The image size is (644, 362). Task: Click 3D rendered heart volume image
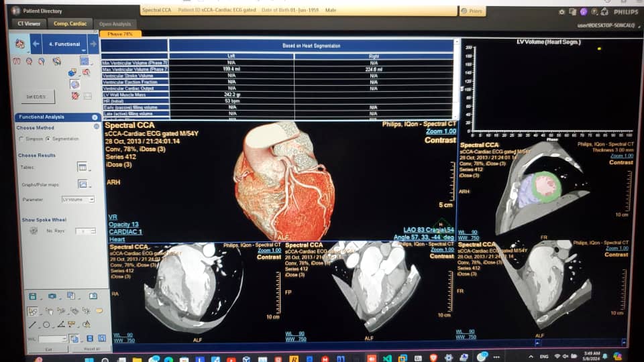click(284, 182)
